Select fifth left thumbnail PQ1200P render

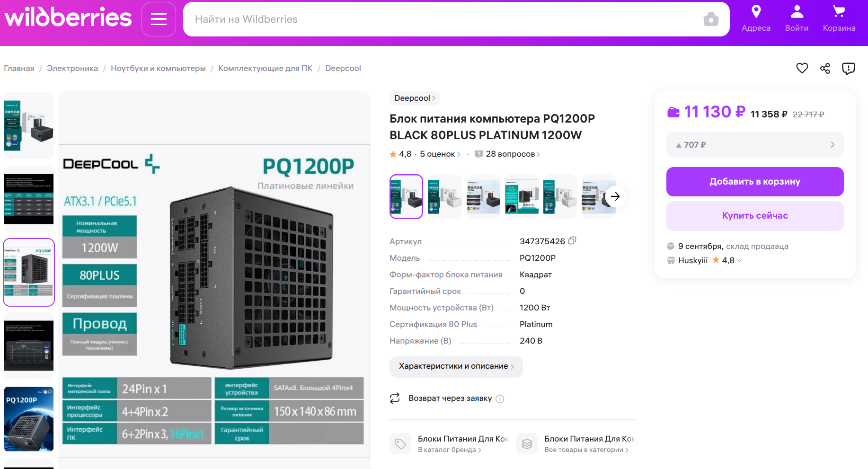[29, 419]
